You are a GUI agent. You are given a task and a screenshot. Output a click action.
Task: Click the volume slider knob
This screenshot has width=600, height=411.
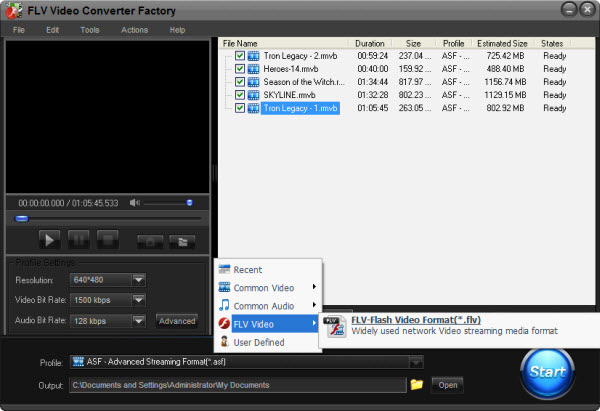189,203
